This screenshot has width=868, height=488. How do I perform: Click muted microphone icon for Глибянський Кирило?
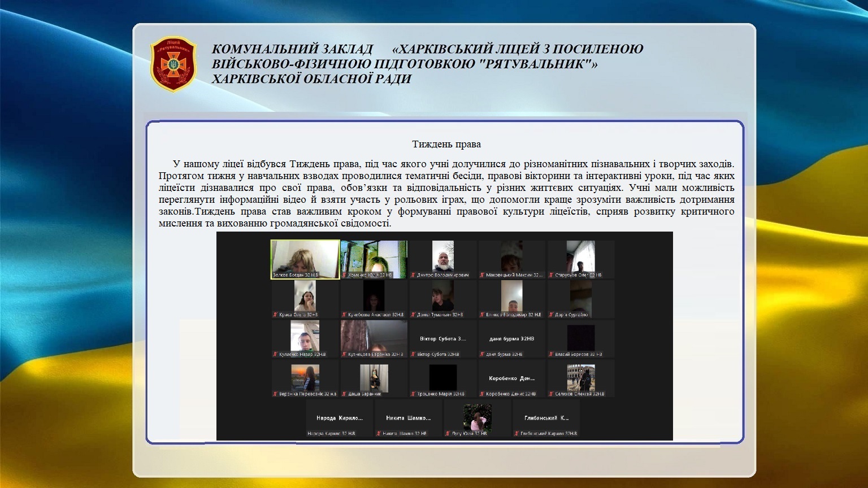point(517,433)
